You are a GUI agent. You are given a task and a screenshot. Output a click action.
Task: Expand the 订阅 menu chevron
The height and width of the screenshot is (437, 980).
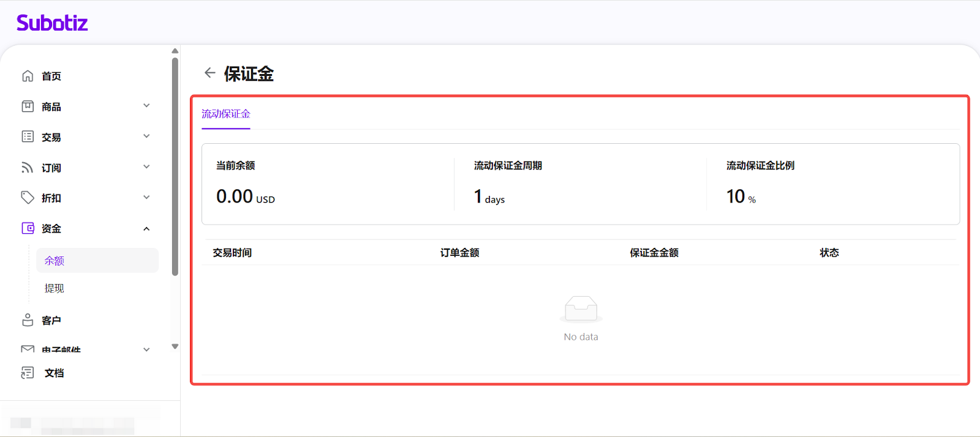(x=146, y=166)
